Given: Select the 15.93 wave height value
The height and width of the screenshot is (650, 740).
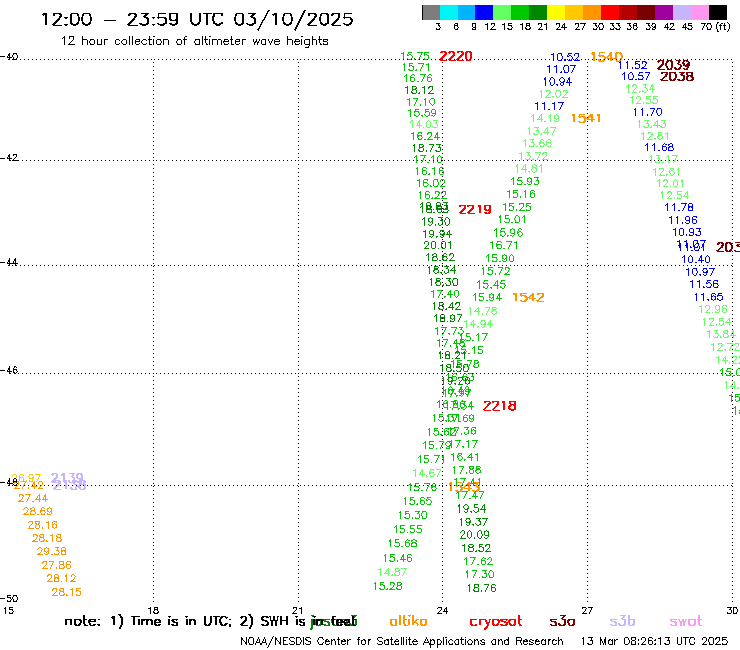Looking at the screenshot, I should [x=524, y=181].
